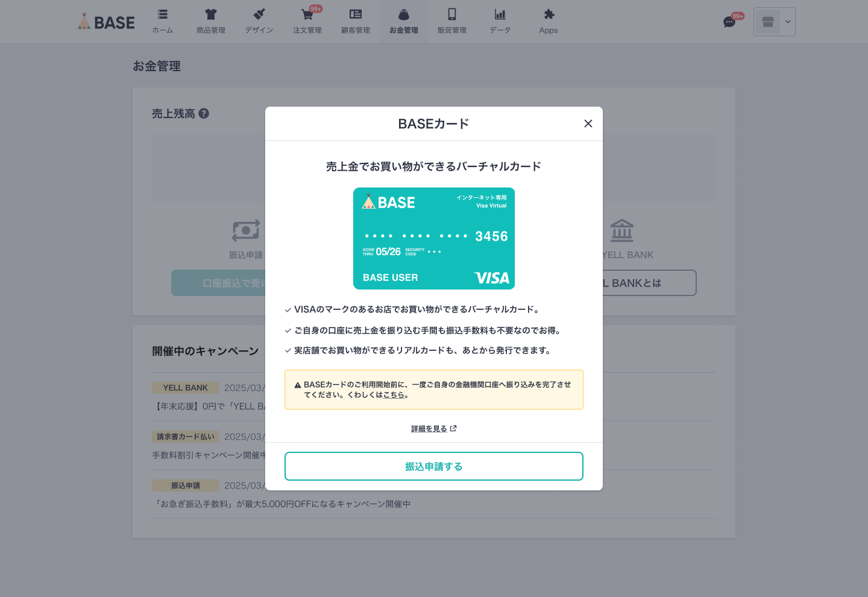The width and height of the screenshot is (868, 597).
Task: Click the こちら link in warning
Action: (x=394, y=395)
